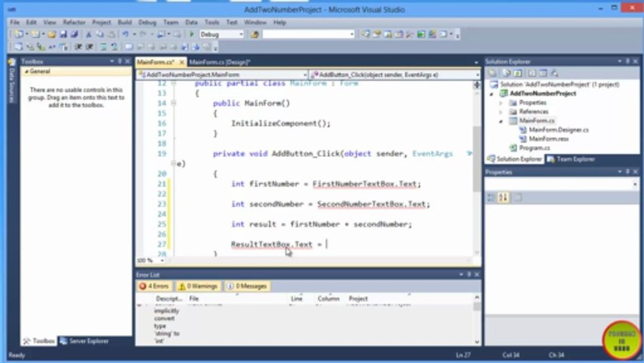Image resolution: width=644 pixels, height=363 pixels.
Task: Open the Data Sources side tab
Action: (12, 82)
